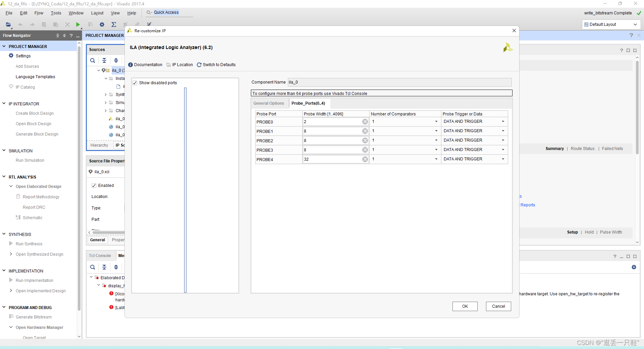This screenshot has height=349, width=644.
Task: Open PROBE0 Number of Comparators dropdown
Action: [x=405, y=121]
